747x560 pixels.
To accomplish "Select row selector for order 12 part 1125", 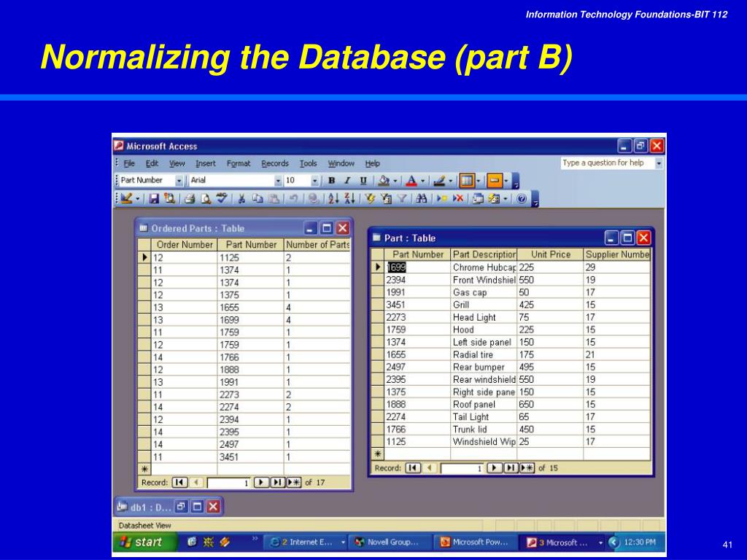I will tap(144, 257).
